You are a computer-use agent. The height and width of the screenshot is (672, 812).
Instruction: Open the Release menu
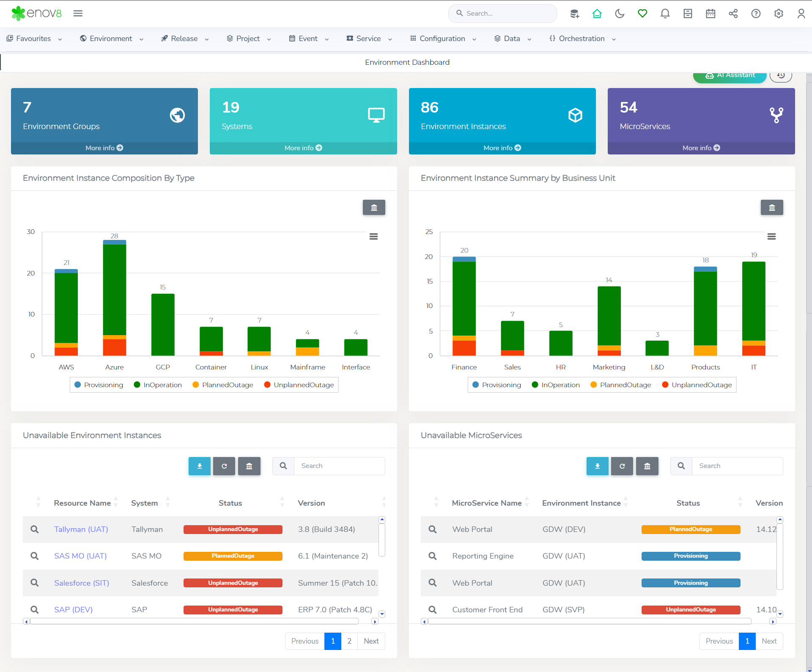coord(185,39)
